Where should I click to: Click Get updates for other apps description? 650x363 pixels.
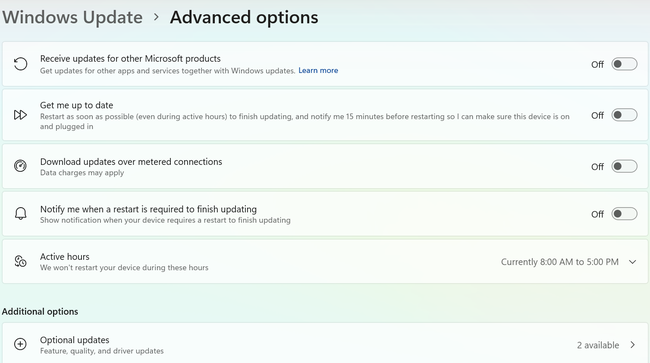[168, 70]
